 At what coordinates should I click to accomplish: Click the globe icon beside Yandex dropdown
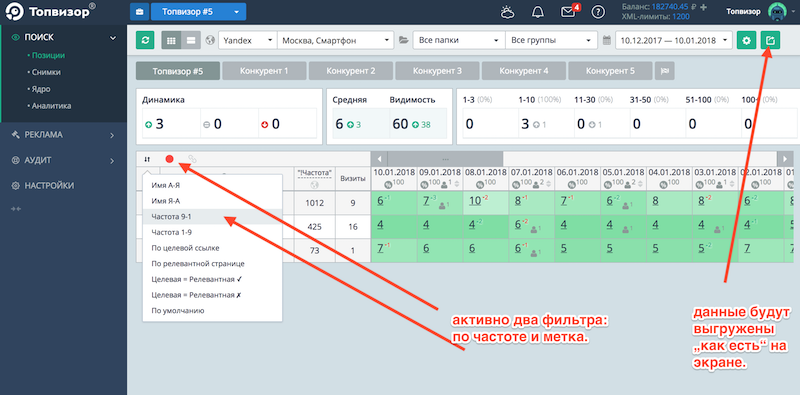(210, 40)
